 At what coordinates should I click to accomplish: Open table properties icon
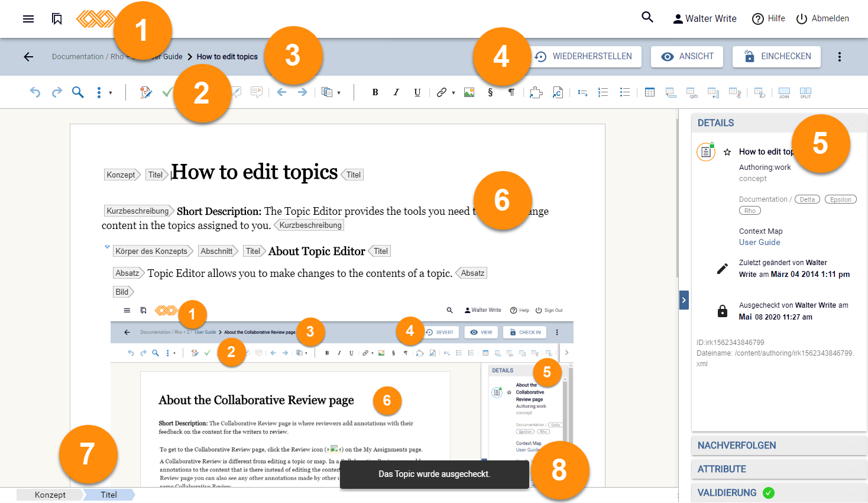coord(760,92)
